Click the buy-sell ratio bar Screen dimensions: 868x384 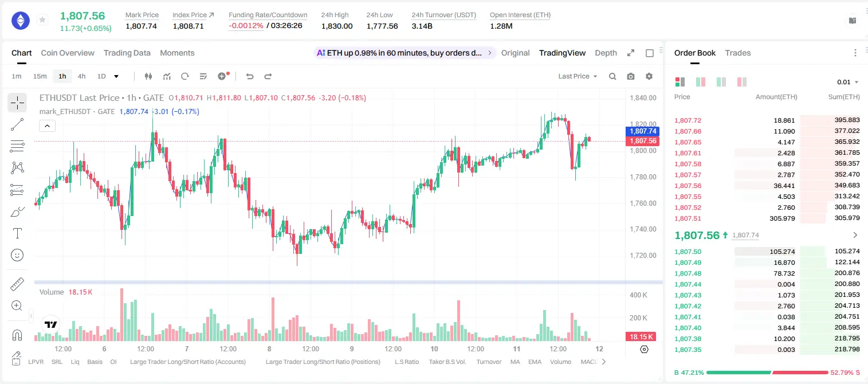[x=767, y=373]
